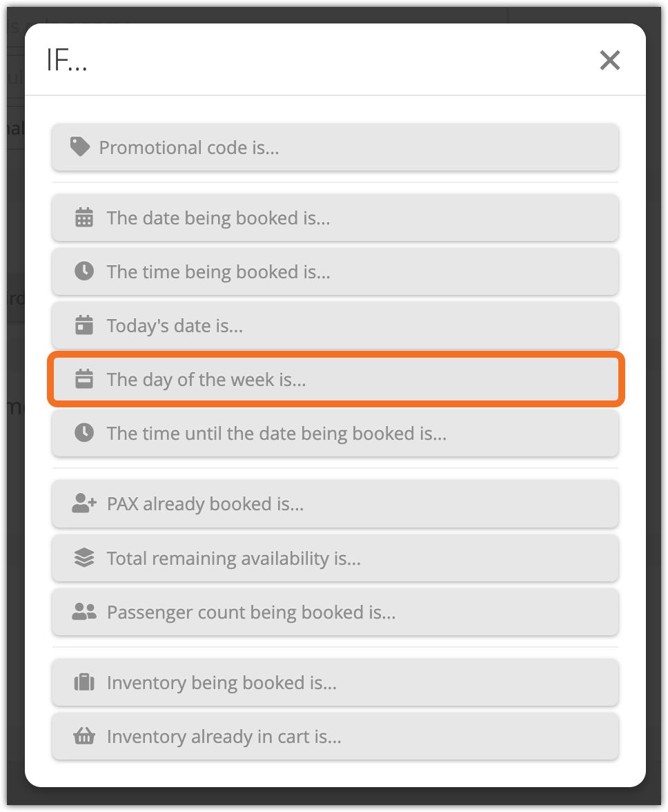The width and height of the screenshot is (668, 812).
Task: Click the suitcase icon for inventory being booked
Action: pos(84,682)
